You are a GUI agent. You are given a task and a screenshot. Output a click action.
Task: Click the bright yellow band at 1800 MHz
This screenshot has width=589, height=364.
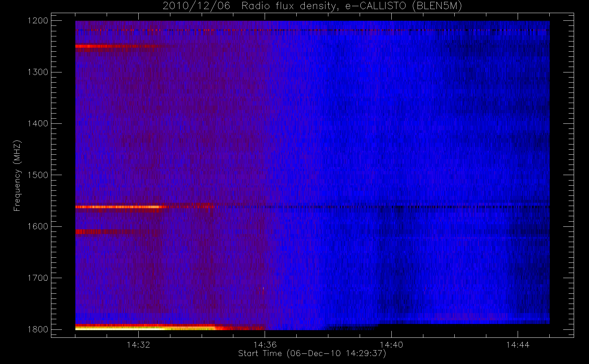point(146,328)
